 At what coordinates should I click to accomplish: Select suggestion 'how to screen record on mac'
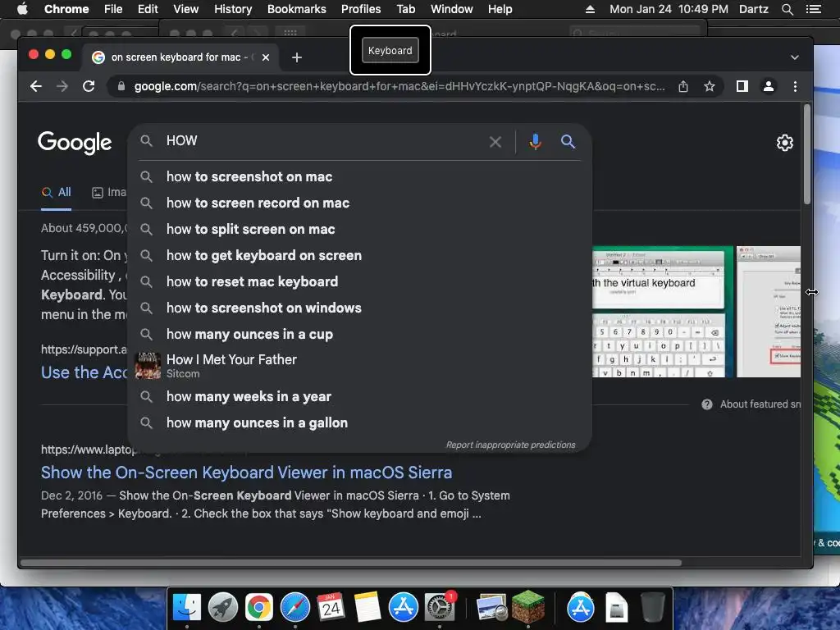(359, 203)
